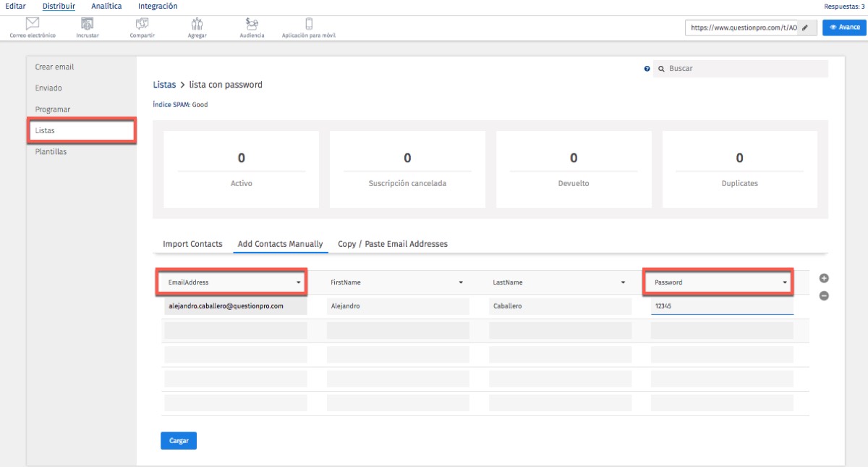Screen dimensions: 868x467
Task: Add a column with the plus icon
Action: tap(824, 279)
